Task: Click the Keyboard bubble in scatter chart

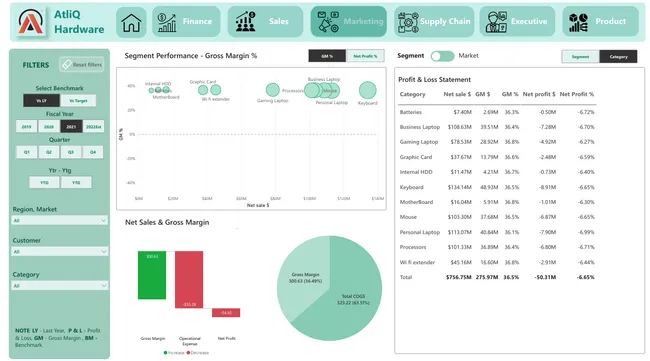Action: (367, 90)
